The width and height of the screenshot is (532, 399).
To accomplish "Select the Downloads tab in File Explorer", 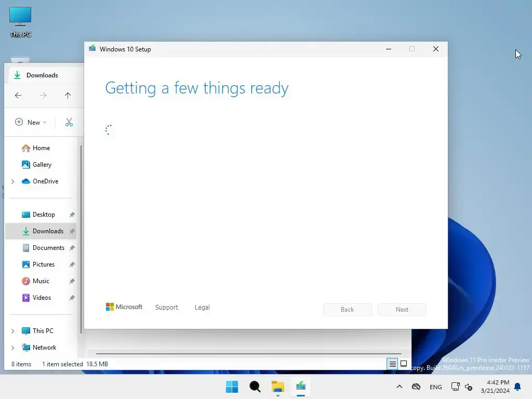I will click(x=43, y=75).
